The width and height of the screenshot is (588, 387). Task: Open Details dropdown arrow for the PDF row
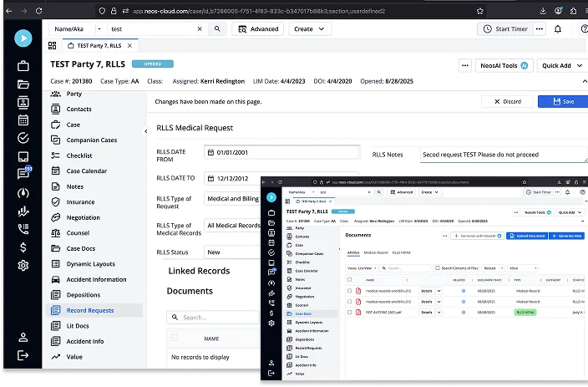pyautogui.click(x=438, y=313)
